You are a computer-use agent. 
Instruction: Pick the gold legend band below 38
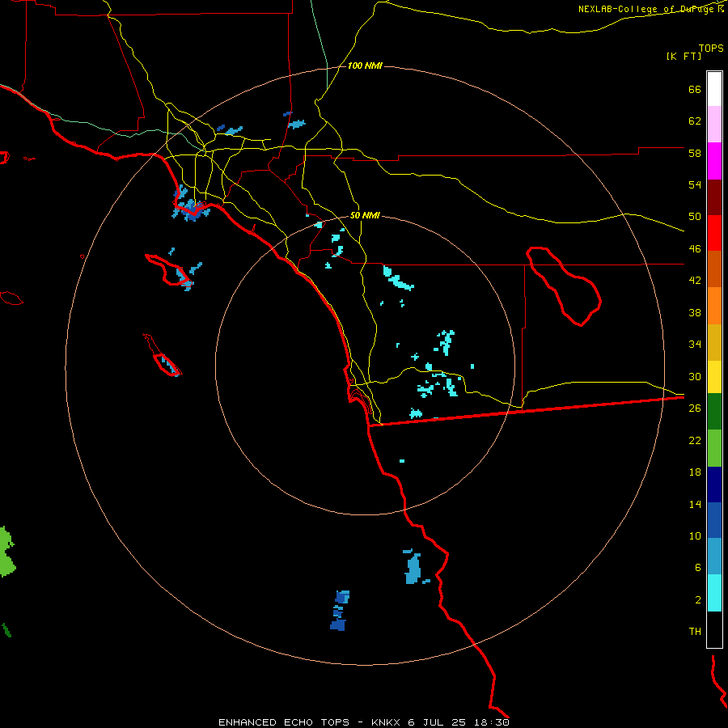coord(714,342)
